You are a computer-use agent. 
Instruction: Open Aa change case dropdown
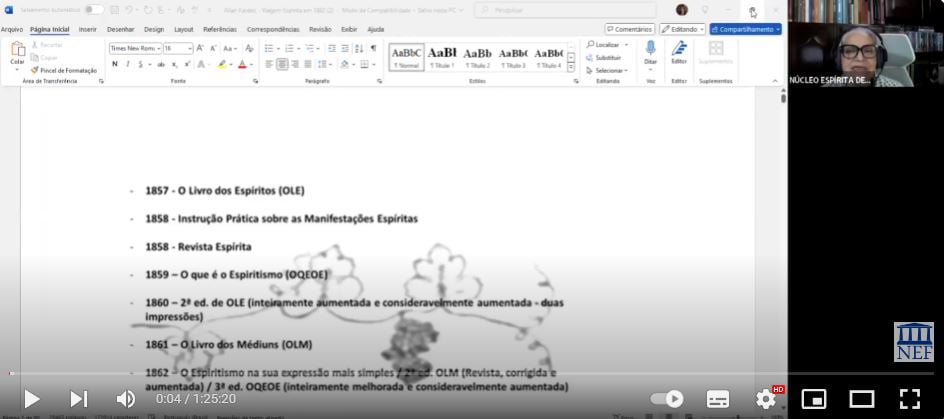pos(231,48)
